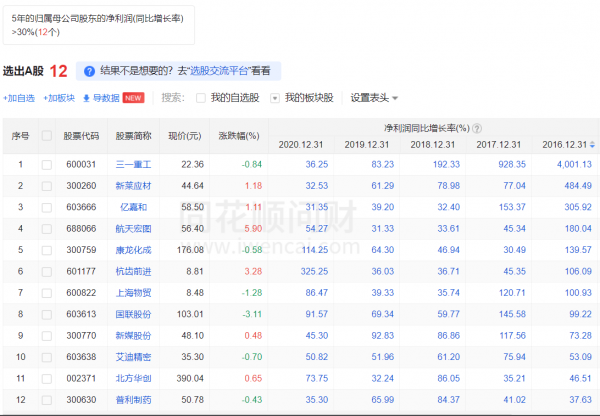Click the 2020.12.31 column header
This screenshot has height=416, width=600.
pos(301,145)
